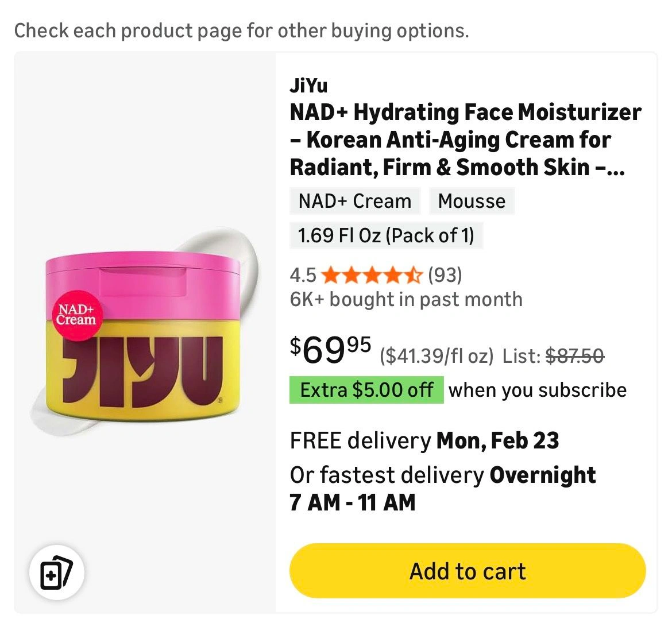This screenshot has height=619, width=672.
Task: Click the orange star rating icons
Action: [x=372, y=276]
